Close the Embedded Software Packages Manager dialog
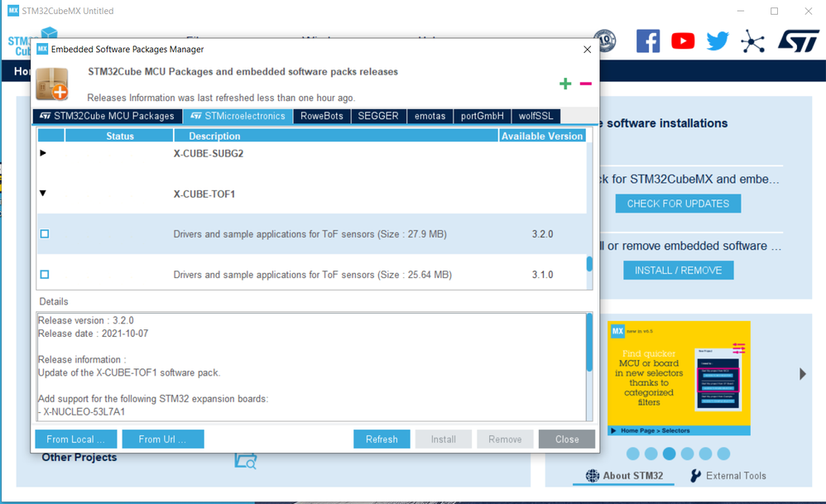This screenshot has width=826, height=504. (x=588, y=50)
